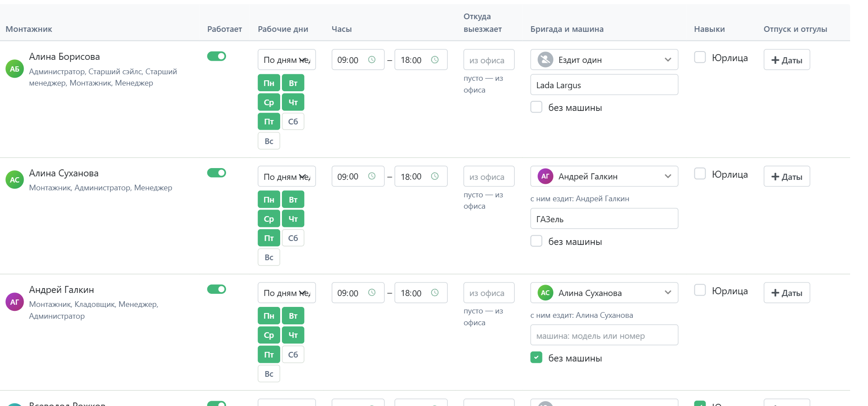Toggle Пт working day for Алина Суханова
Viewport: 868px width, 406px height.
269,238
